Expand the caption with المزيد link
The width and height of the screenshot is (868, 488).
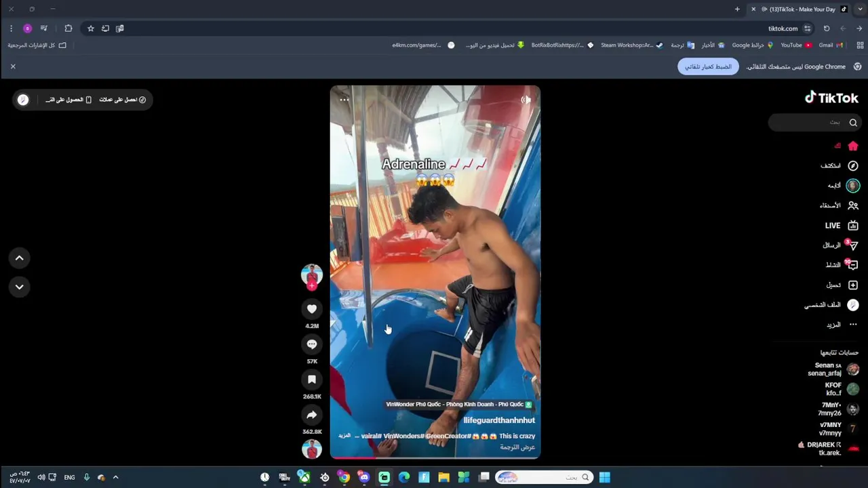click(344, 436)
